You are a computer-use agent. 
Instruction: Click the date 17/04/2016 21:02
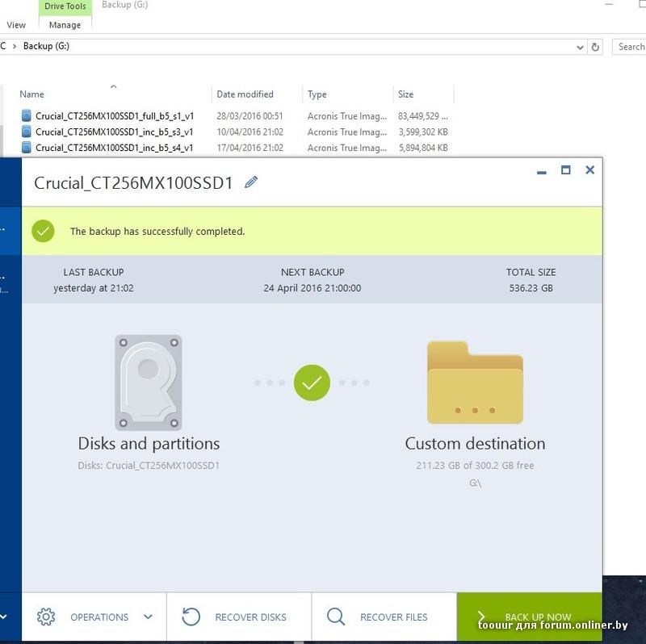pos(250,148)
